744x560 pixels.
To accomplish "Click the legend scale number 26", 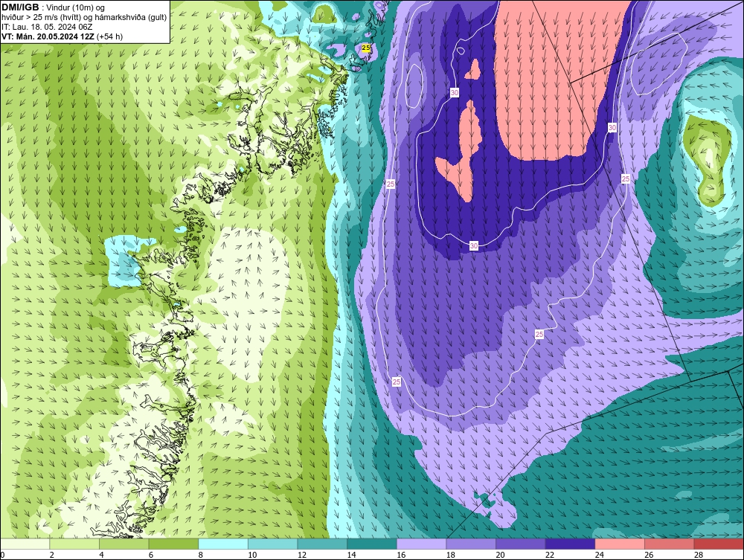I will coord(649,555).
